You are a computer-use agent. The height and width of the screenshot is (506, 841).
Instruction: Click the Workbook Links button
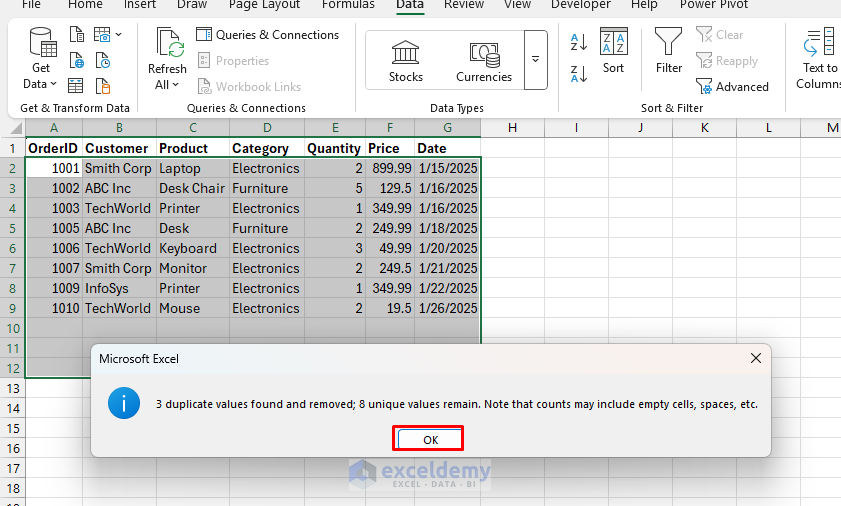pos(249,86)
